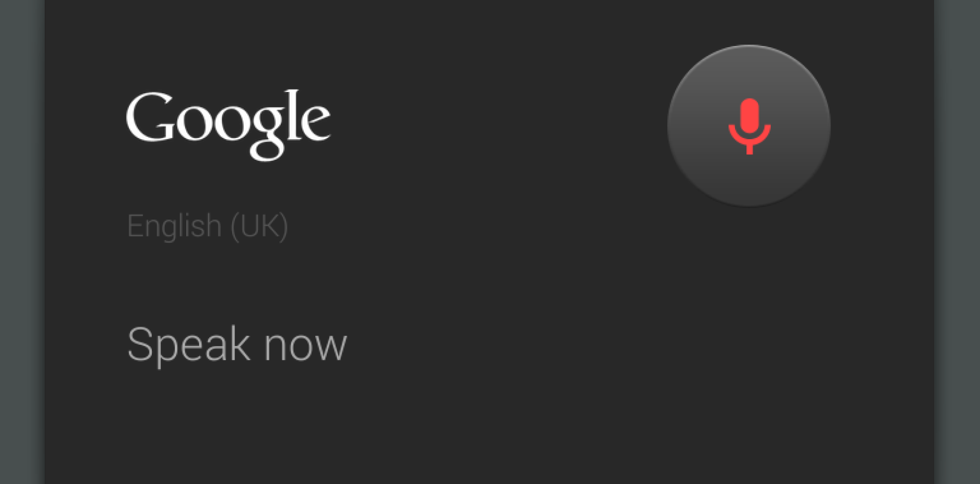This screenshot has height=484, width=980.
Task: Click the "Speak now" prompt text
Action: pyautogui.click(x=237, y=345)
